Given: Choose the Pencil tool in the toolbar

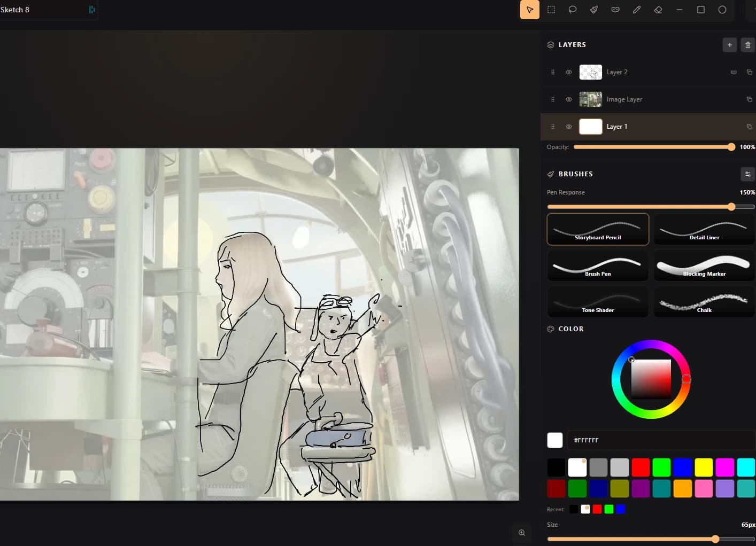Looking at the screenshot, I should [637, 9].
